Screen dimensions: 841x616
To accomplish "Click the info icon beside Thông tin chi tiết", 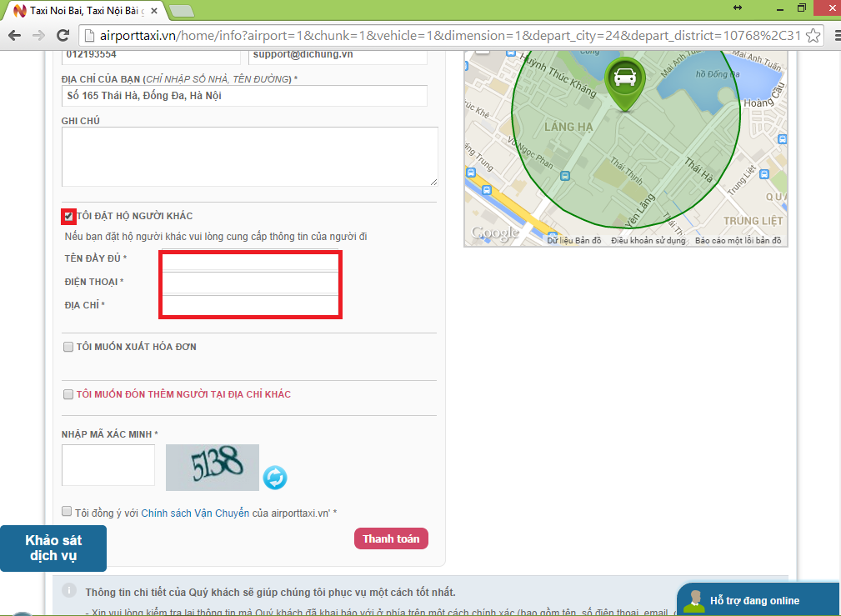I will tap(70, 592).
